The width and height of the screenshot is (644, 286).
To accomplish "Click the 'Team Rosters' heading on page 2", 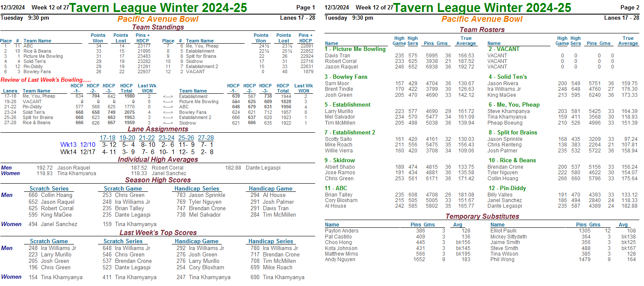I will (482, 30).
